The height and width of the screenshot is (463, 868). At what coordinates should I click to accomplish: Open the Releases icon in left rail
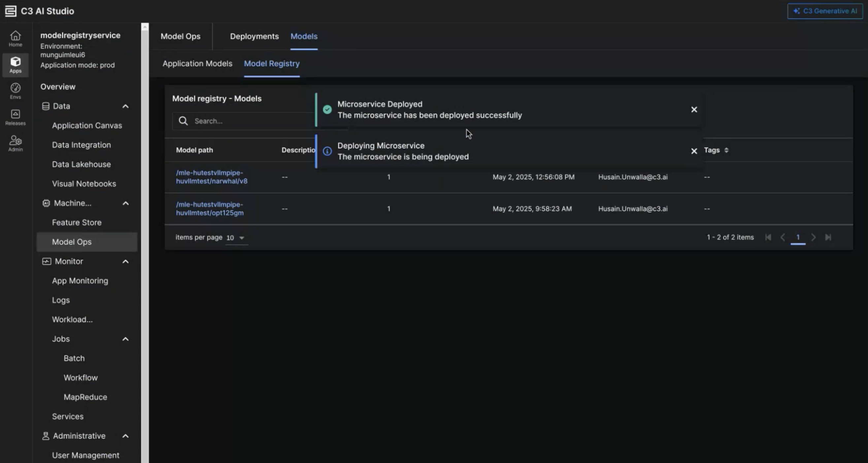pyautogui.click(x=15, y=117)
